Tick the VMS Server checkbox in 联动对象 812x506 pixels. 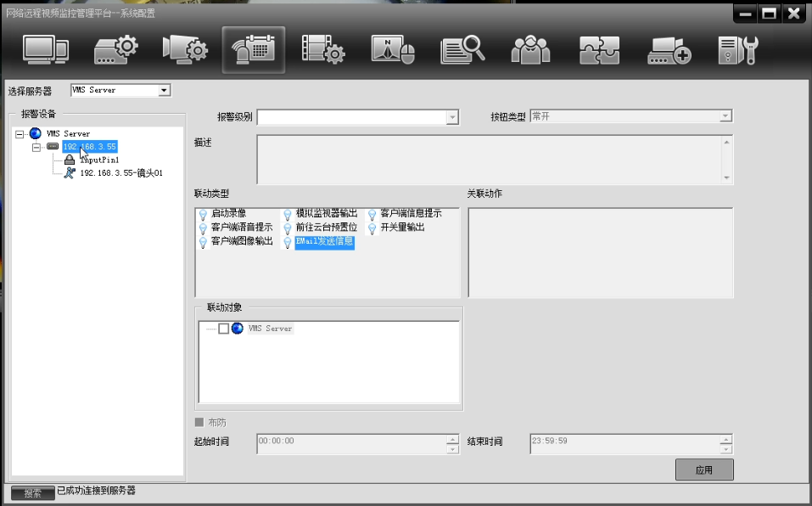coord(224,329)
